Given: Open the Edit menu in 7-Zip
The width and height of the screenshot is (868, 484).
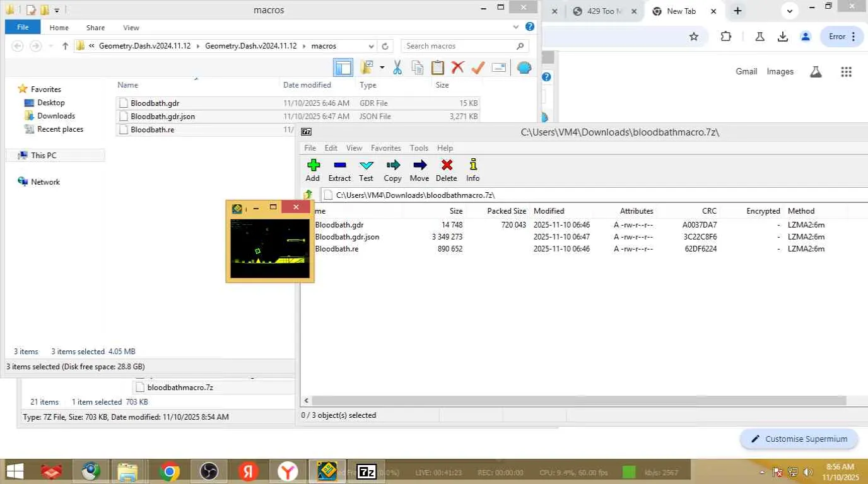Looking at the screenshot, I should pyautogui.click(x=331, y=148).
